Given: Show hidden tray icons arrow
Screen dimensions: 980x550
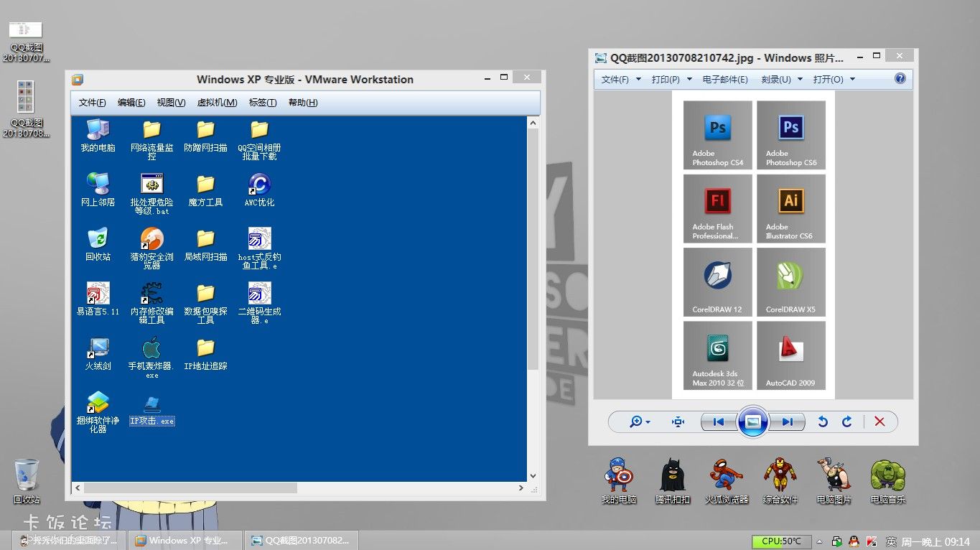Looking at the screenshot, I should (821, 541).
